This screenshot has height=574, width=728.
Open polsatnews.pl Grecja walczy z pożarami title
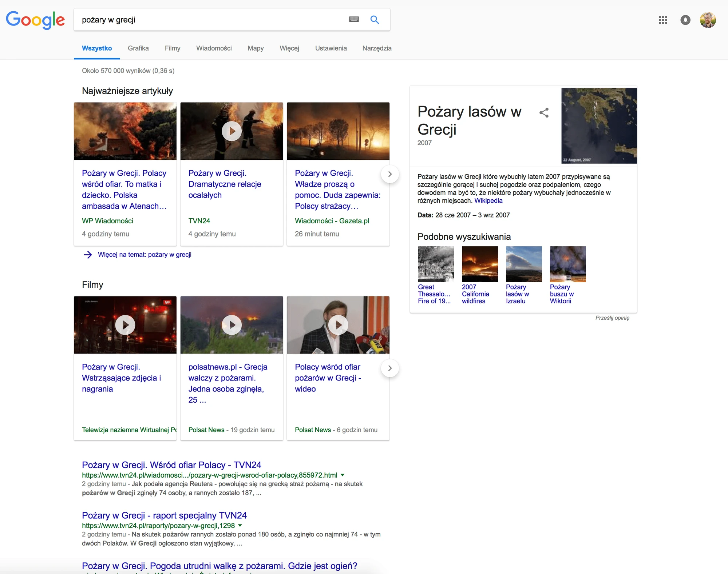coord(228,383)
